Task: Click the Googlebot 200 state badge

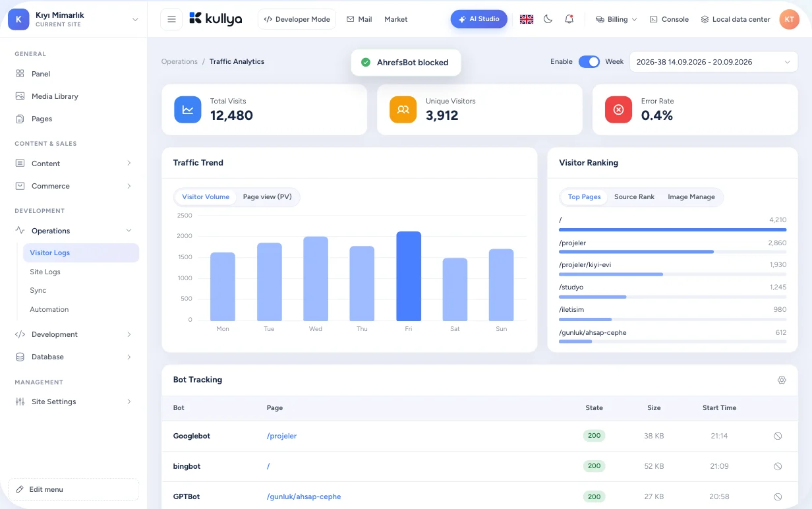Action: pos(594,436)
